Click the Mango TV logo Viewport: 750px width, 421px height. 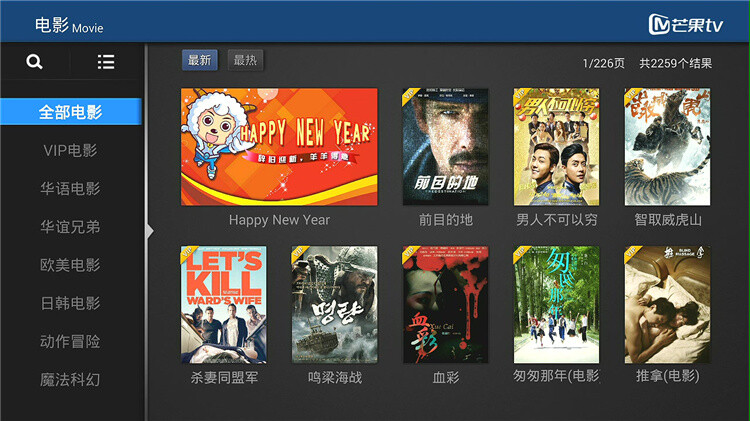point(685,24)
